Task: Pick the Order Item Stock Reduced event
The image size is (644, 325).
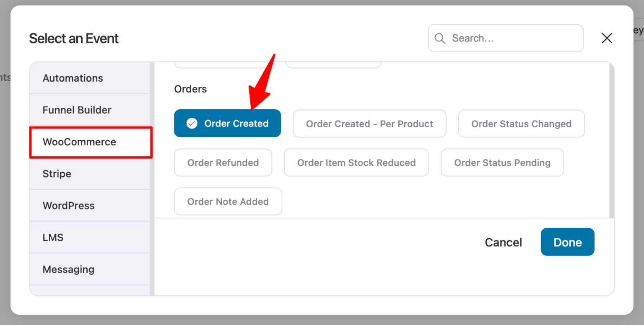Action: coord(356,162)
